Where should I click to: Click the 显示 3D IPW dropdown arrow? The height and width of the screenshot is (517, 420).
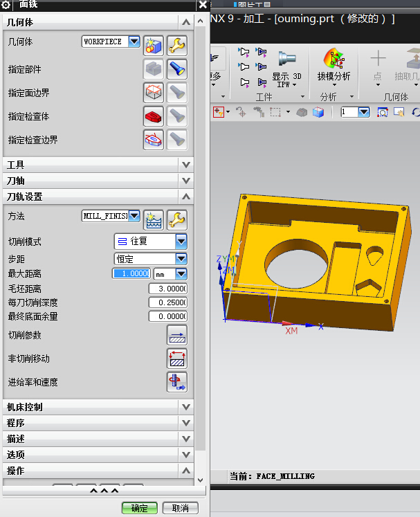click(x=294, y=84)
